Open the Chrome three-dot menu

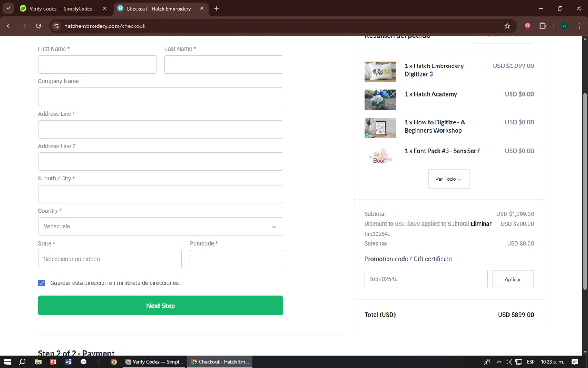[x=579, y=26]
